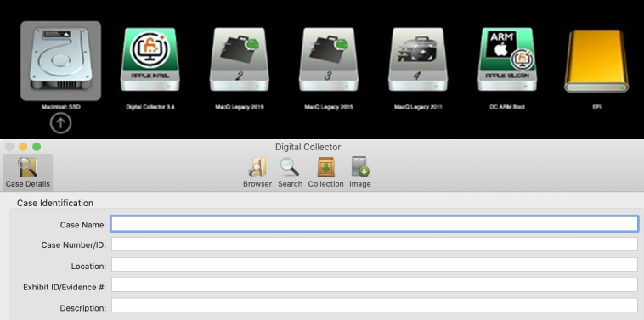This screenshot has width=644, height=320.
Task: Select MacQ Legacy 2011 boot volume
Action: tap(418, 59)
